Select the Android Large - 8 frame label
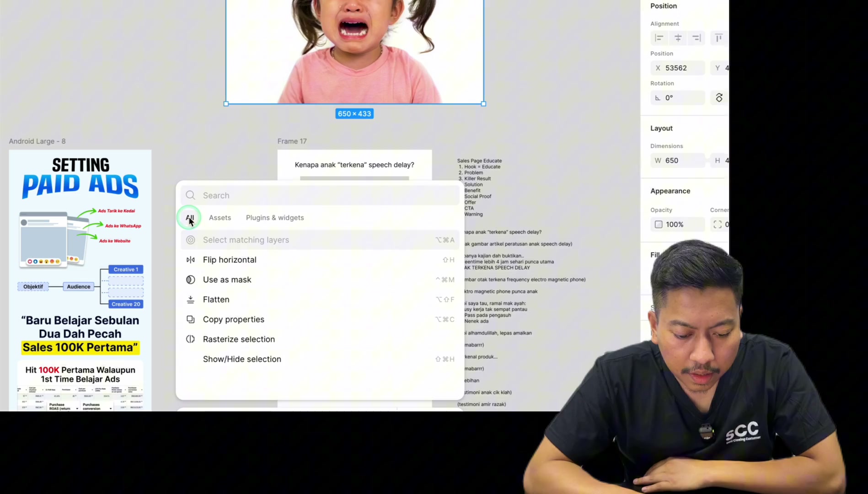Viewport: 868px width, 494px height. [38, 141]
